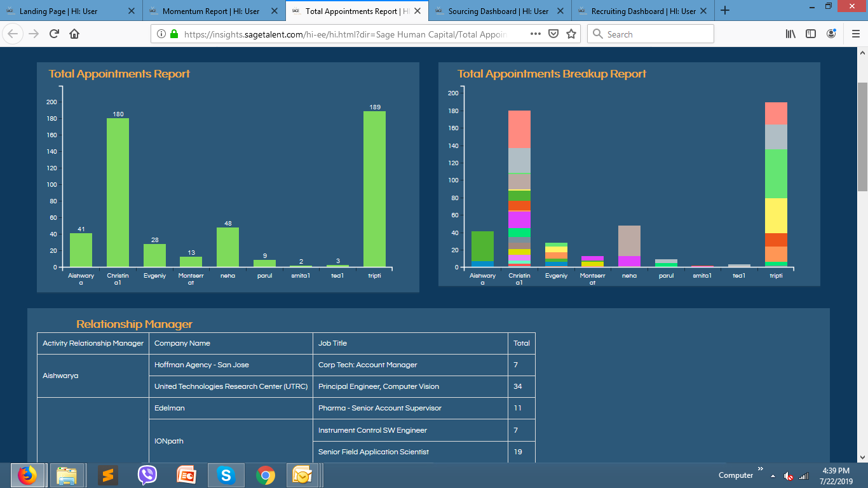Click Senior Field Application Scientist cell
The width and height of the screenshot is (868, 488).
pyautogui.click(x=410, y=452)
